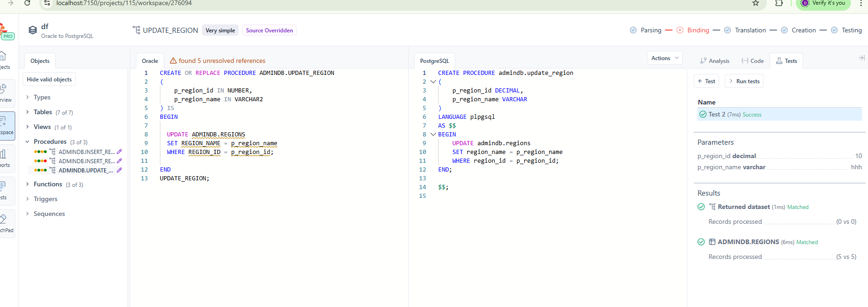Screen dimensions: 868x307
Task: Open the browser extensions puzzle icon
Action: point(779,3)
